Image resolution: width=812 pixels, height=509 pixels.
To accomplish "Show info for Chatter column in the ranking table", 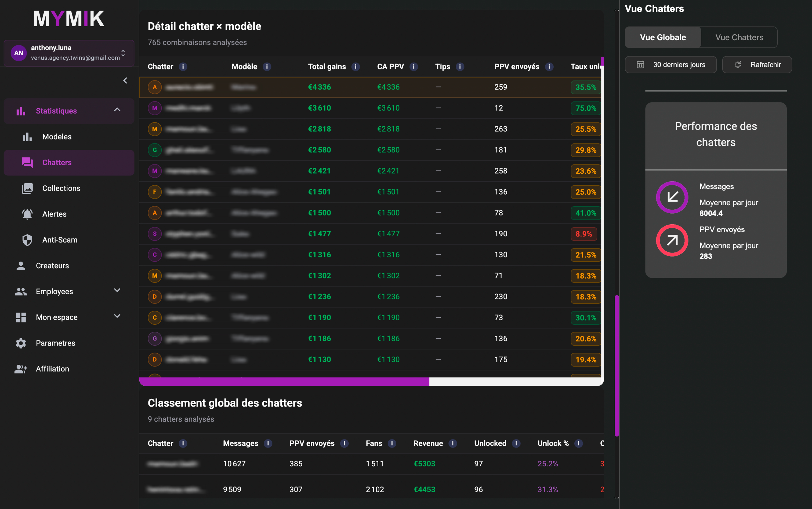I will click(183, 443).
